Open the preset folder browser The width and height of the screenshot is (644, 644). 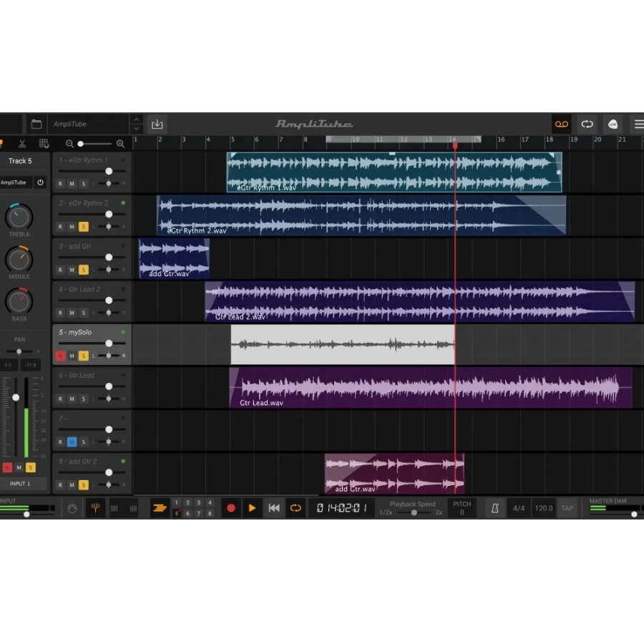36,124
